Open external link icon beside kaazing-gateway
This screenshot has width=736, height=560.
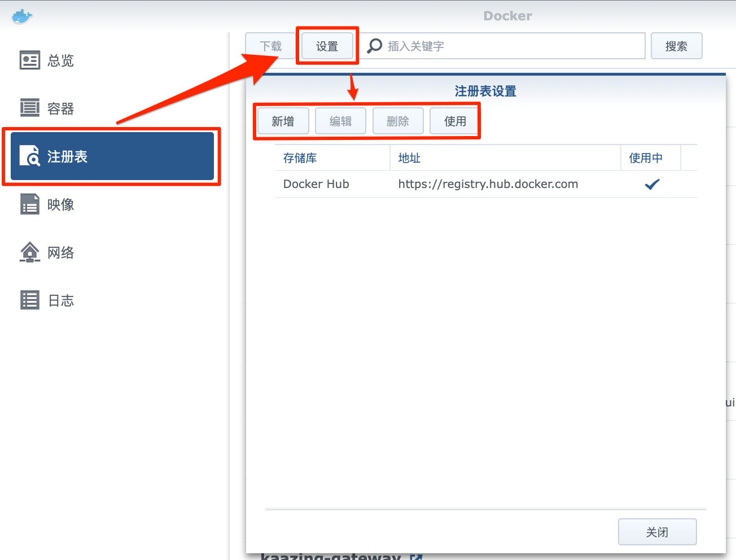(x=416, y=557)
